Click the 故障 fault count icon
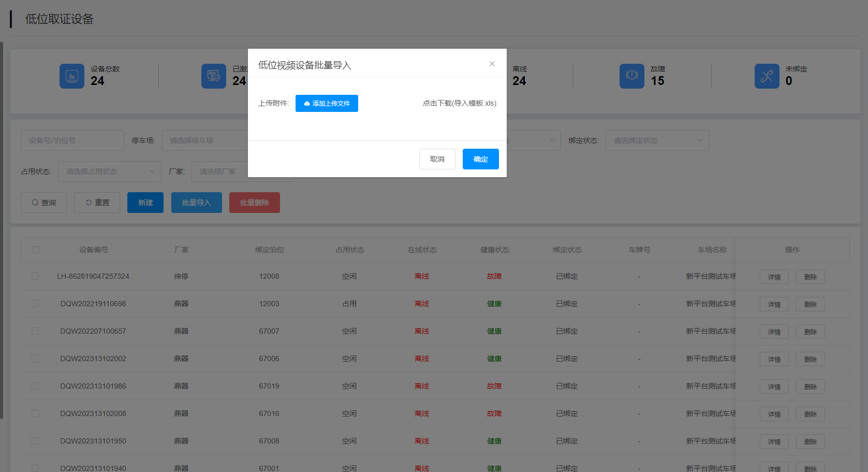Image resolution: width=868 pixels, height=472 pixels. click(631, 76)
